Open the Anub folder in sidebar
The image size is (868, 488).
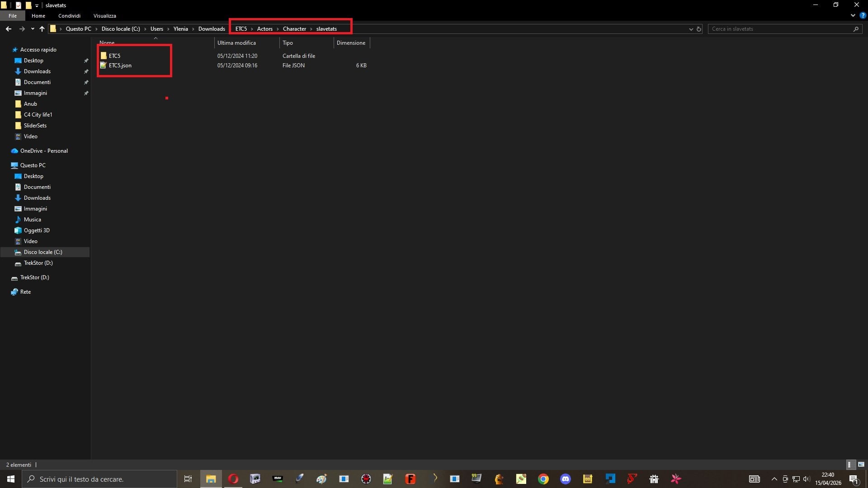30,104
